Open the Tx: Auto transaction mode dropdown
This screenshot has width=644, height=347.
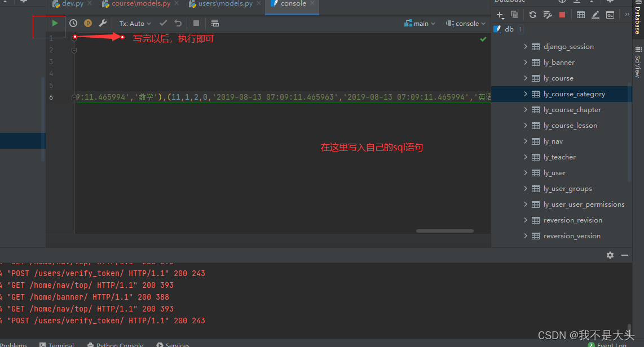tap(135, 23)
